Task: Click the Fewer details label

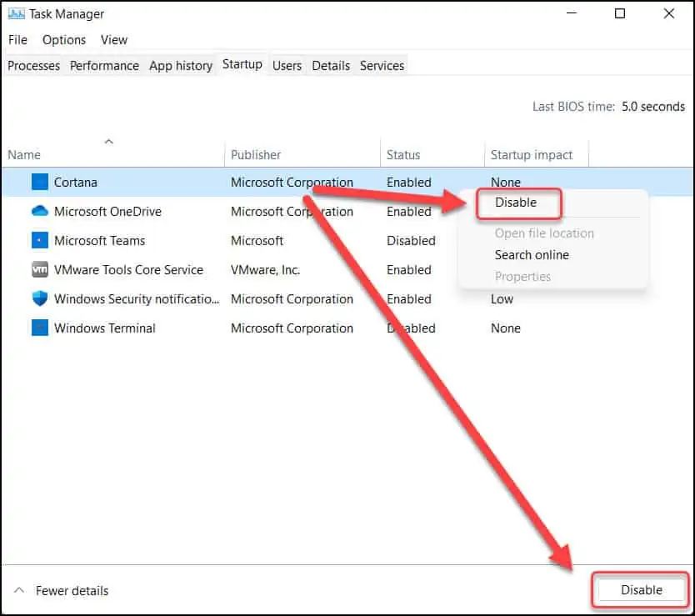Action: tap(72, 590)
